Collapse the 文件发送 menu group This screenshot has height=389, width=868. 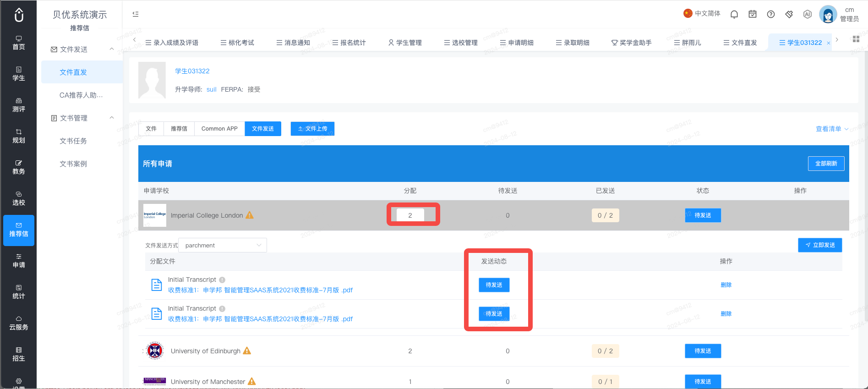(112, 49)
